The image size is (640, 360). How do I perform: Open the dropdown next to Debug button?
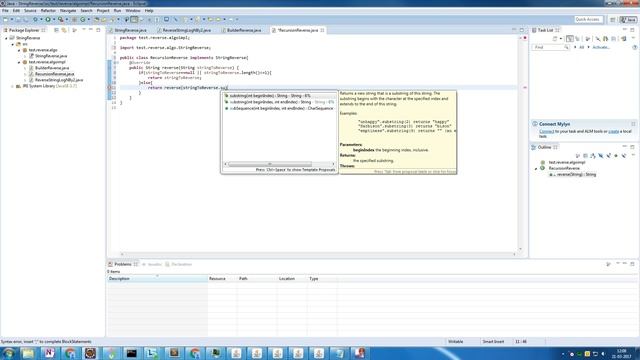point(41,19)
